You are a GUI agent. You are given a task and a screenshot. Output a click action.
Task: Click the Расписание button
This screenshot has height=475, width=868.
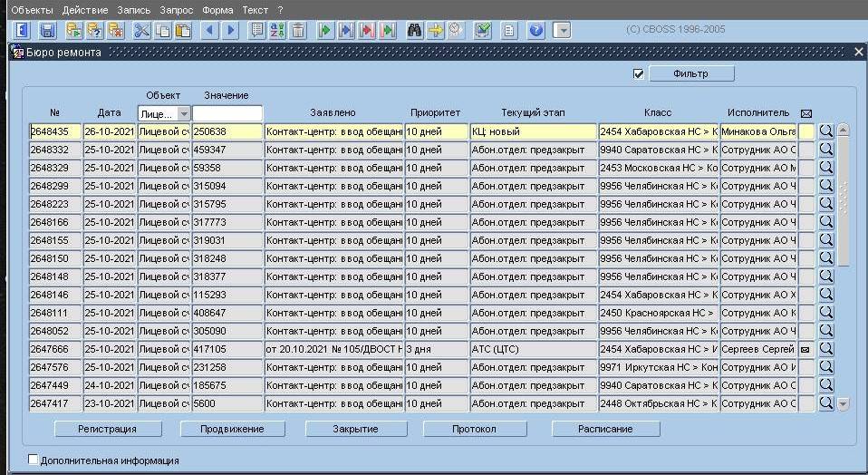click(x=605, y=429)
